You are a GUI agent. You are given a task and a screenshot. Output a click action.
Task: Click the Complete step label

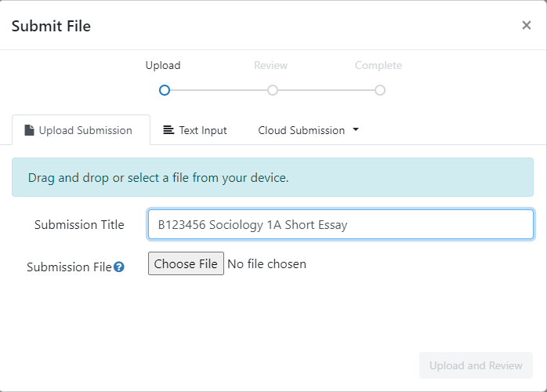pos(378,66)
